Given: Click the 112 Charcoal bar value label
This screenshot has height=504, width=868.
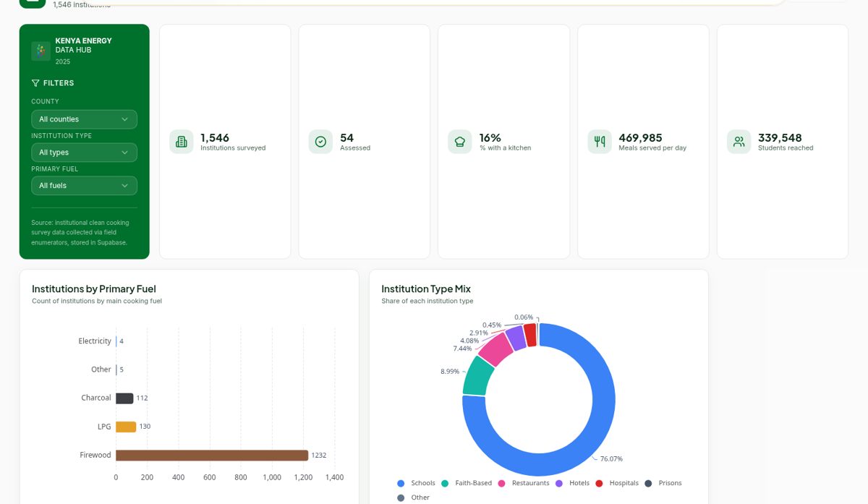Looking at the screenshot, I should [142, 398].
